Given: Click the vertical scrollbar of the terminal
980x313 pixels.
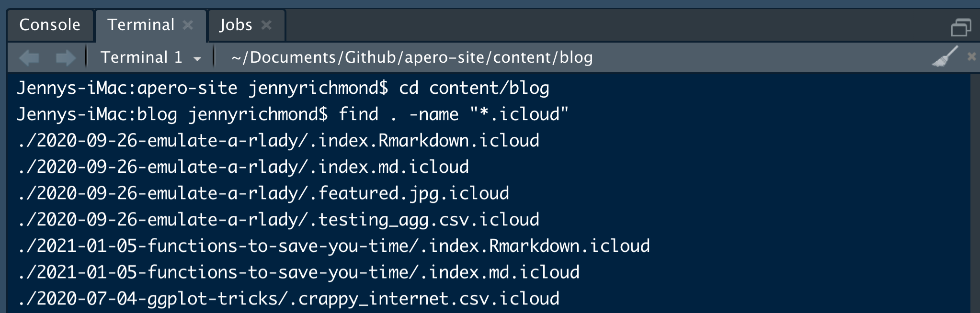Looking at the screenshot, I should [x=975, y=193].
